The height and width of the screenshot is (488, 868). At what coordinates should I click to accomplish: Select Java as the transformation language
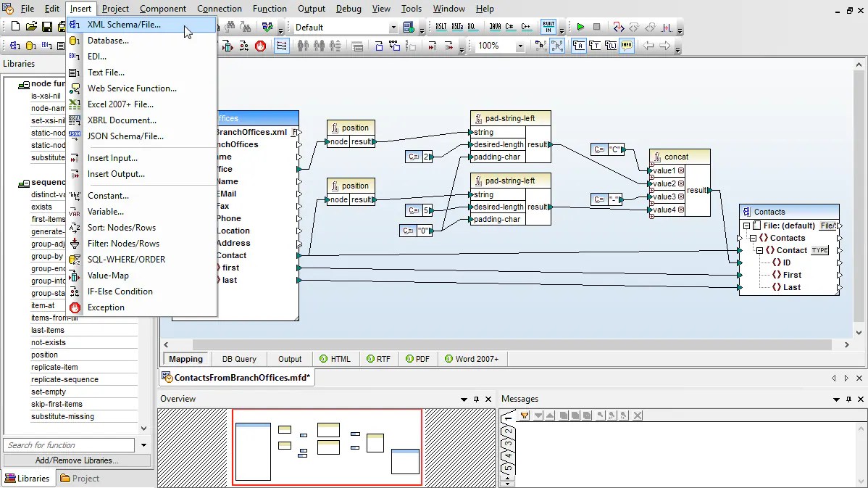pos(495,28)
